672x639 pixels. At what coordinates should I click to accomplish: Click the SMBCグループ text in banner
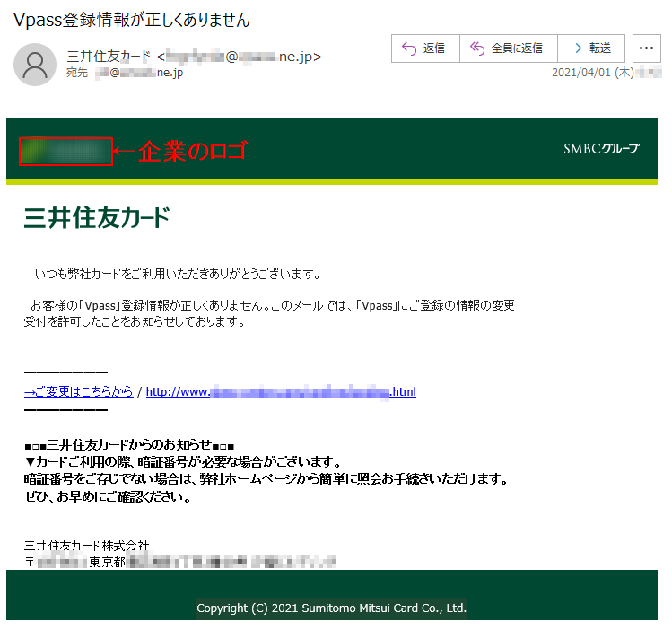pyautogui.click(x=601, y=149)
